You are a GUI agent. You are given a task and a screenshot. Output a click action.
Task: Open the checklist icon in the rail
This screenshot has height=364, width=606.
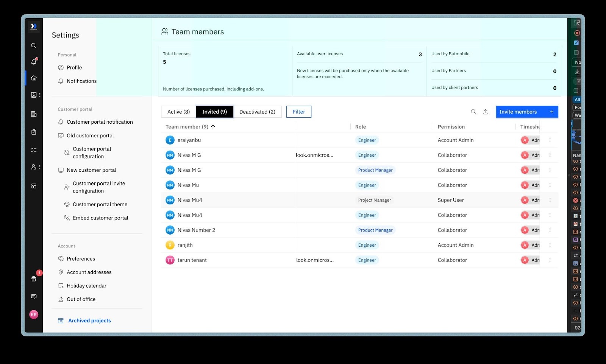tap(34, 150)
